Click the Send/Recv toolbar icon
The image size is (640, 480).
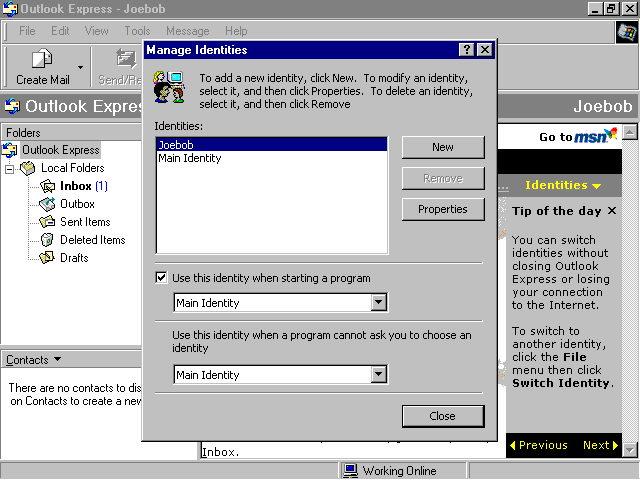(x=126, y=59)
